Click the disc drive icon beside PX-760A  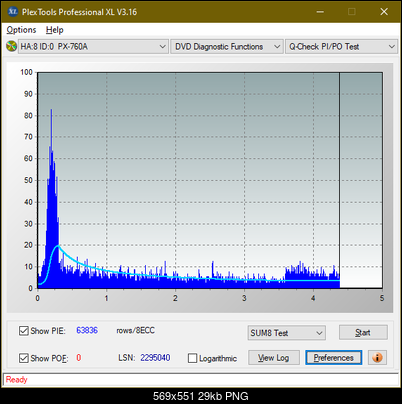(x=11, y=46)
